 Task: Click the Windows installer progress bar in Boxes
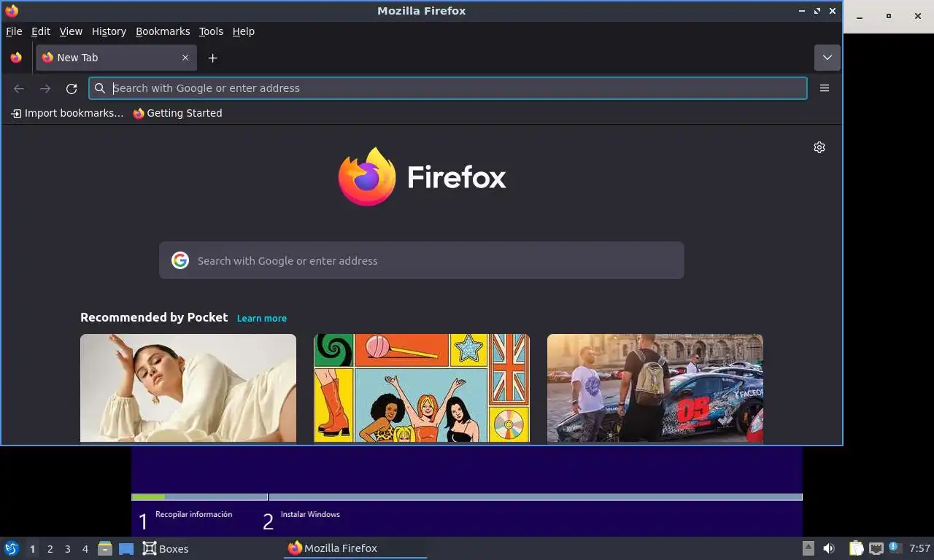coord(467,497)
